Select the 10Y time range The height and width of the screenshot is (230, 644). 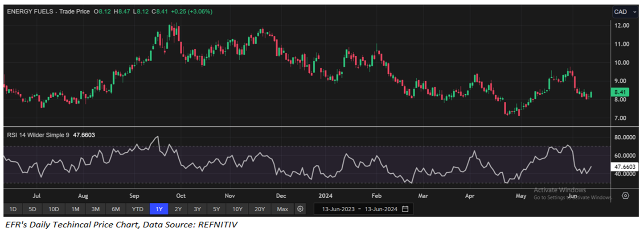click(x=237, y=209)
